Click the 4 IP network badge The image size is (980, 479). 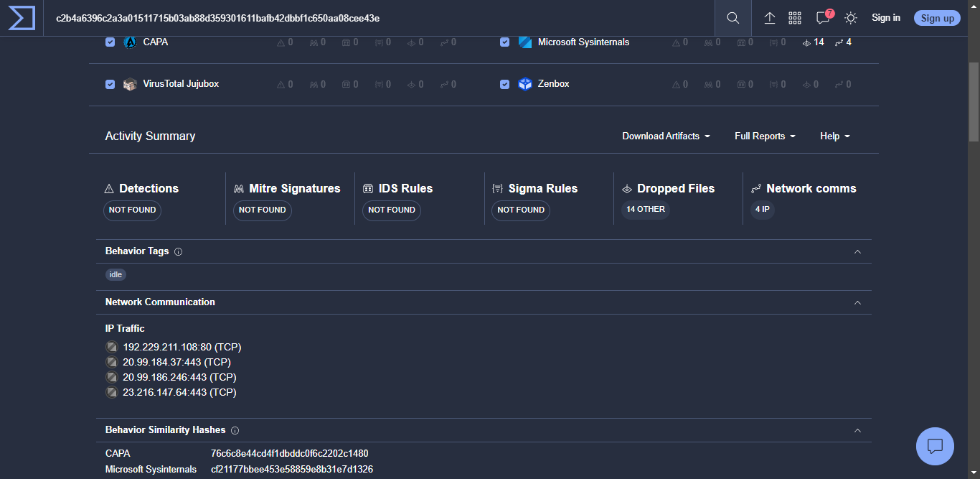pyautogui.click(x=762, y=210)
